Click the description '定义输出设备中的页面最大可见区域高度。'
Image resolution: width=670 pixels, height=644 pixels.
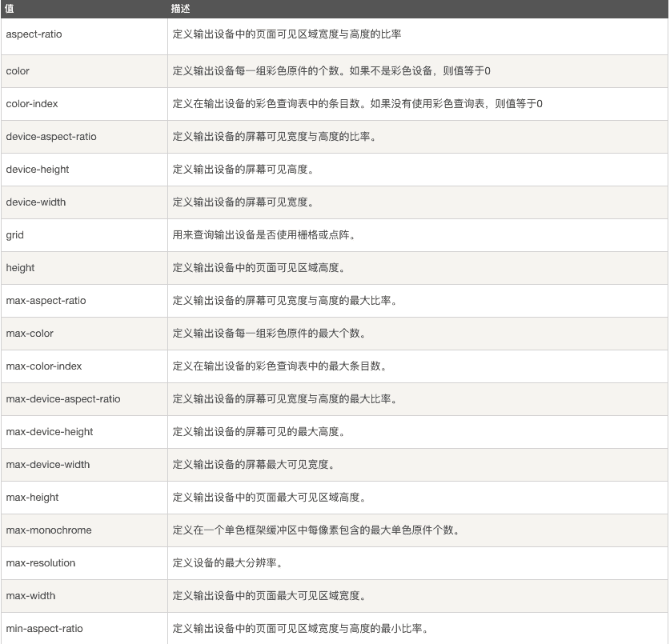(x=270, y=498)
